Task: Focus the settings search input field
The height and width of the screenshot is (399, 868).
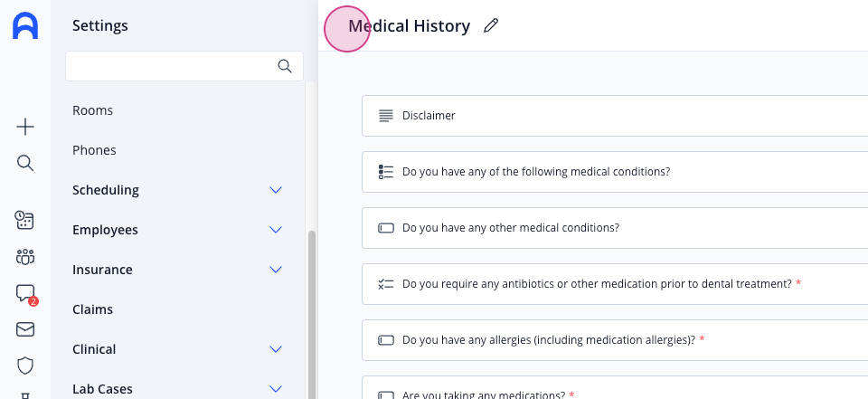Action: [x=184, y=66]
